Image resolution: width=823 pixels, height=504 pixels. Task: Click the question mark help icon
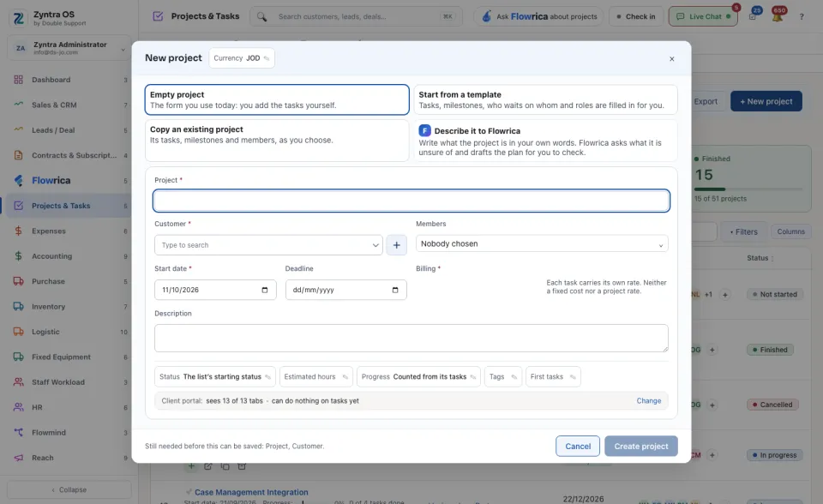(x=802, y=17)
